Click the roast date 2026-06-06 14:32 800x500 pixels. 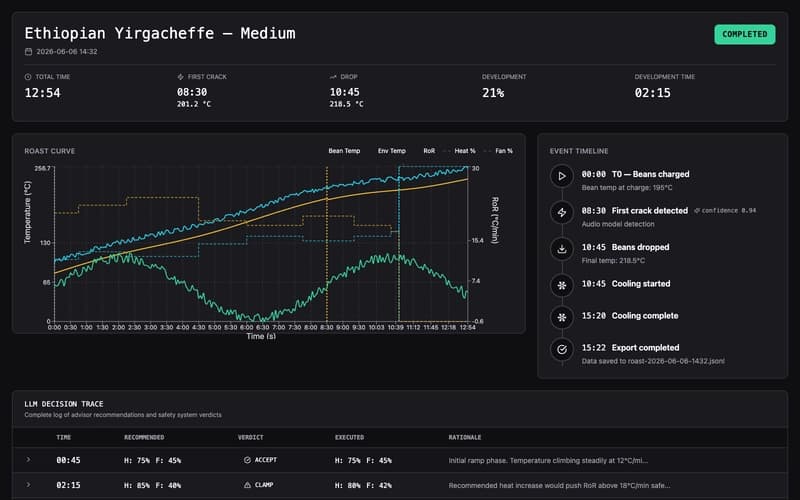click(x=66, y=52)
